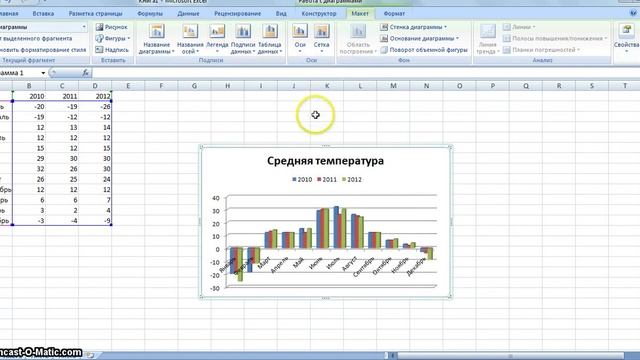
Task: Select the cell containing -9
Action: [x=95, y=221]
